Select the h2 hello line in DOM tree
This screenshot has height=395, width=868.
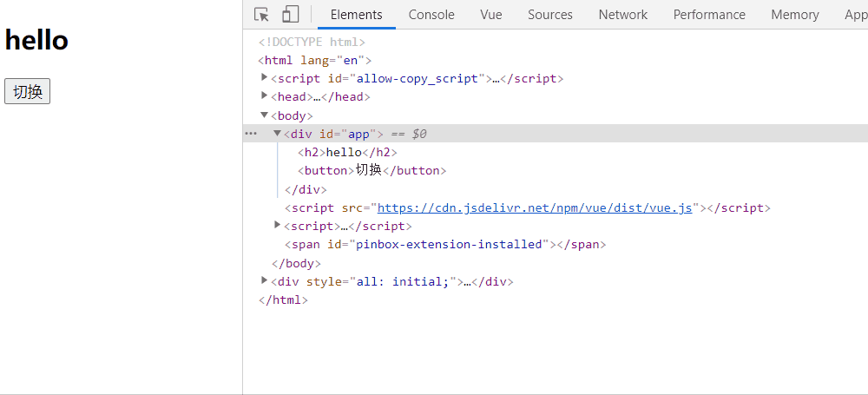347,152
